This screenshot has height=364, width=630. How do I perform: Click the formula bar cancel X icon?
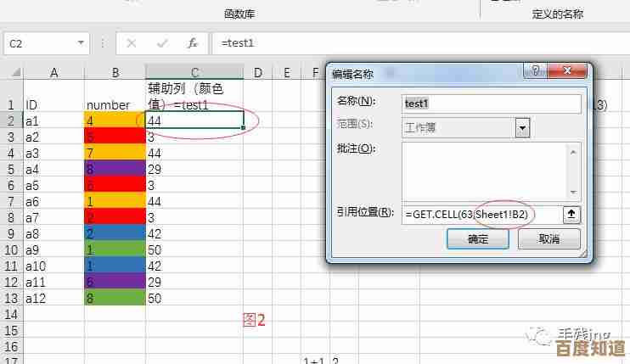point(132,42)
